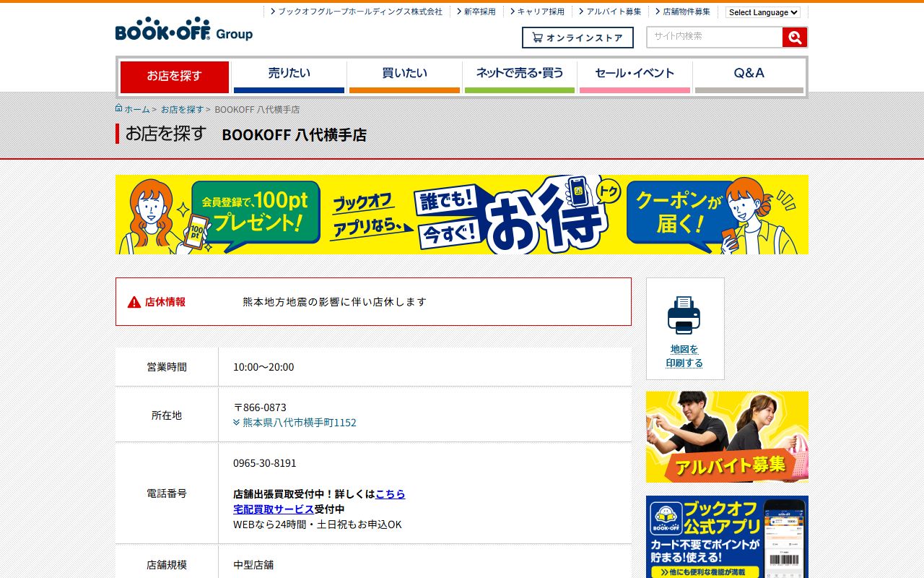Click WEBなら24時間・土日祝もお申込OK text

pyautogui.click(x=318, y=525)
